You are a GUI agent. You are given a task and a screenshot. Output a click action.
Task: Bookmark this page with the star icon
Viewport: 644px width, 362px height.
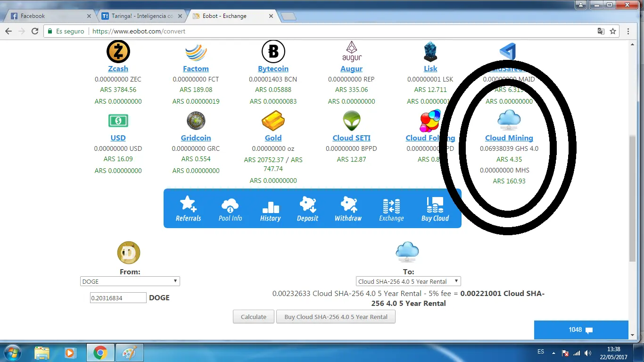coord(613,31)
